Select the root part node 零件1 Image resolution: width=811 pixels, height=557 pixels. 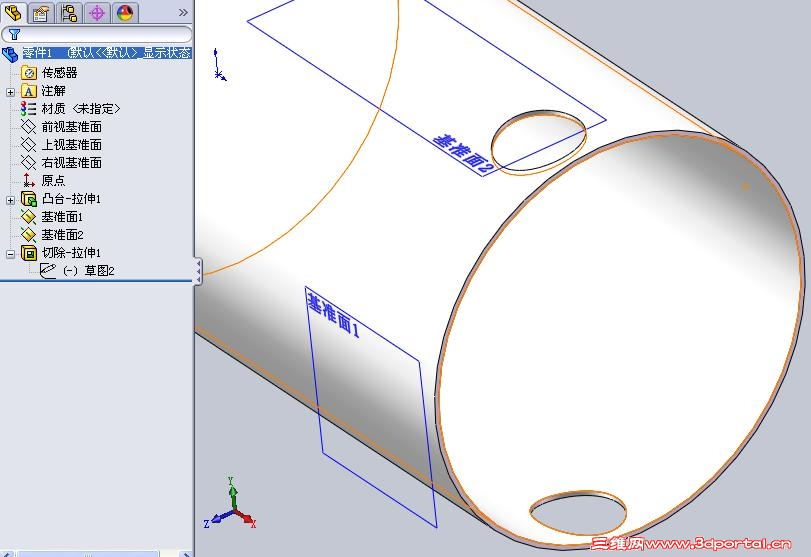click(x=107, y=53)
